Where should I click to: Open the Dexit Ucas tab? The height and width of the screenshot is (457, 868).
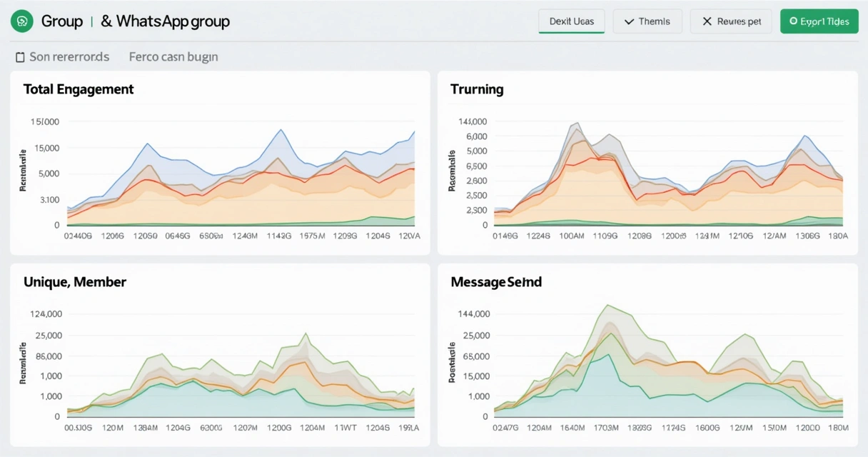pyautogui.click(x=571, y=21)
